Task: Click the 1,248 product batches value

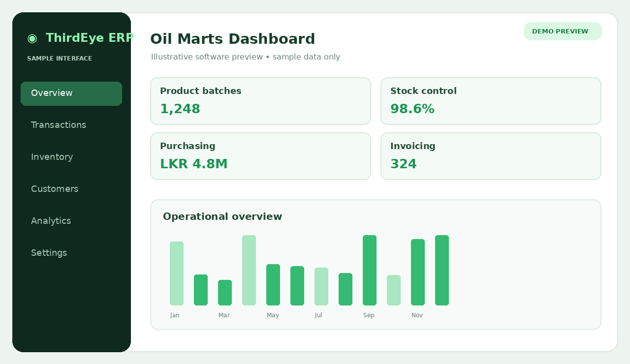Action: (180, 109)
